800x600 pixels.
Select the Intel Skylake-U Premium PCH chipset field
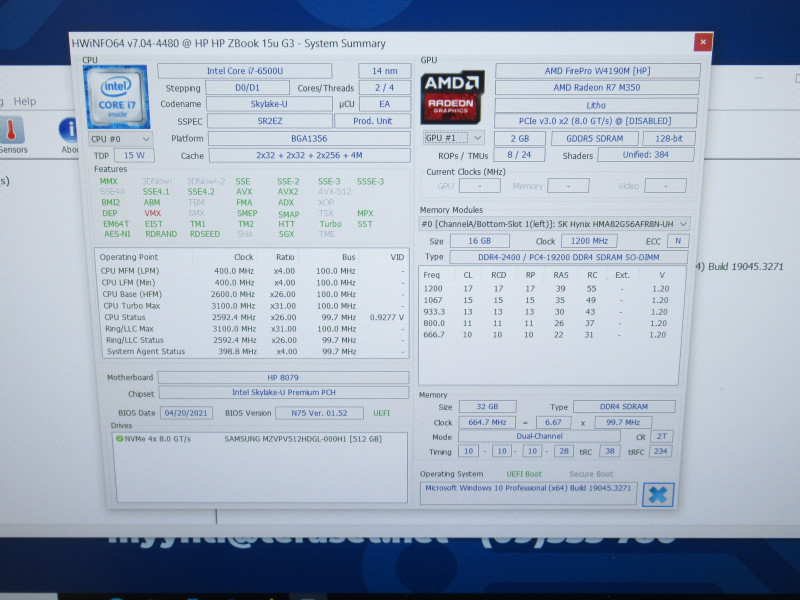click(284, 392)
